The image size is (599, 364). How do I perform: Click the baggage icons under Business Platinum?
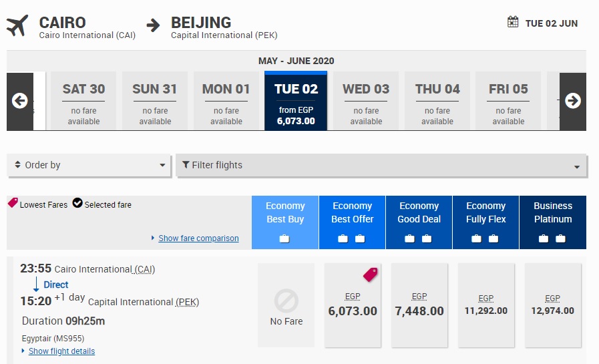coord(552,238)
